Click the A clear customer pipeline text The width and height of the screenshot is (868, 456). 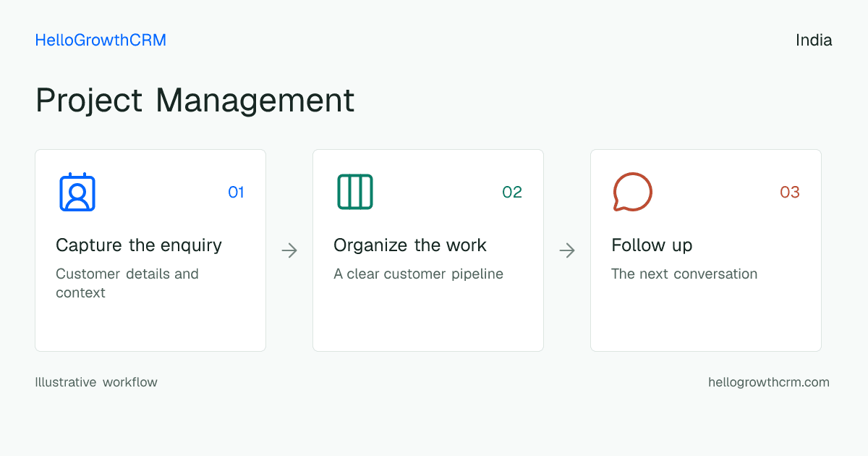click(x=418, y=274)
